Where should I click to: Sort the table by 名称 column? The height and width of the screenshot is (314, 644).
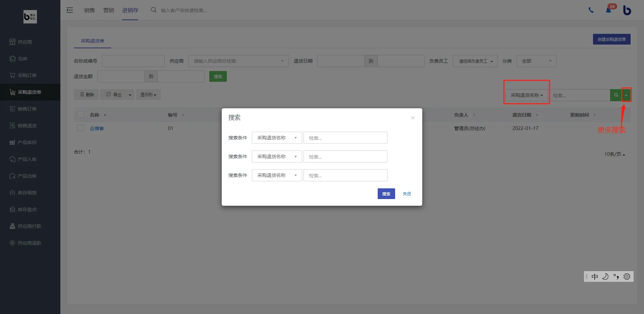(x=98, y=115)
